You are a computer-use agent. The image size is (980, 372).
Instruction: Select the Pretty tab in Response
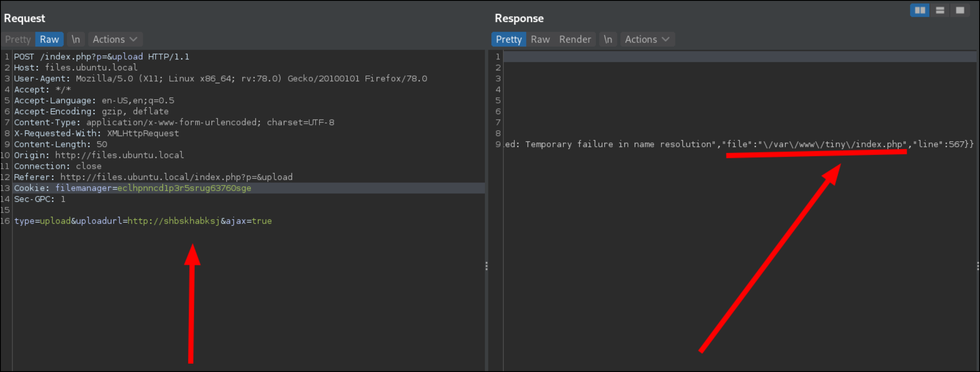click(508, 40)
